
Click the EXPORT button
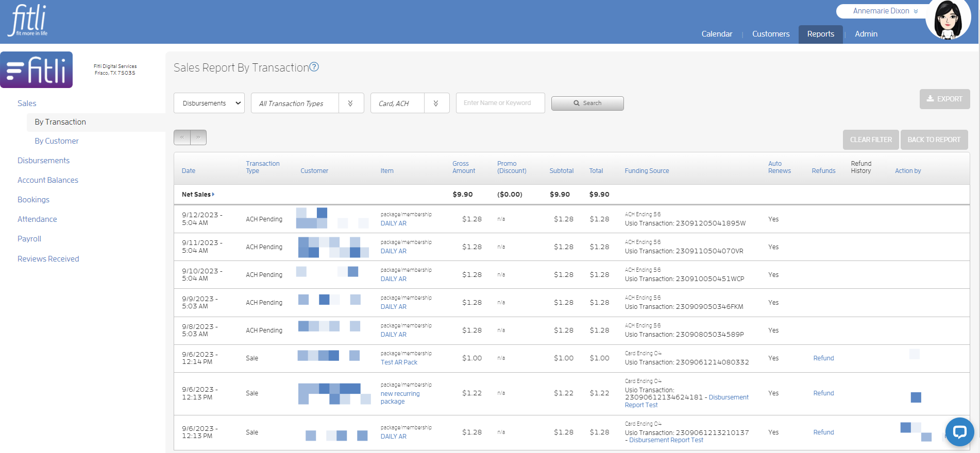(944, 99)
